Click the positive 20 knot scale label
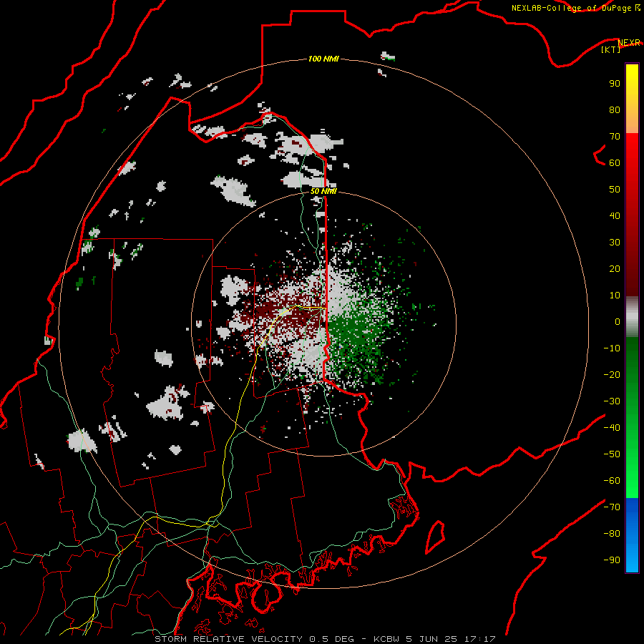 click(615, 268)
